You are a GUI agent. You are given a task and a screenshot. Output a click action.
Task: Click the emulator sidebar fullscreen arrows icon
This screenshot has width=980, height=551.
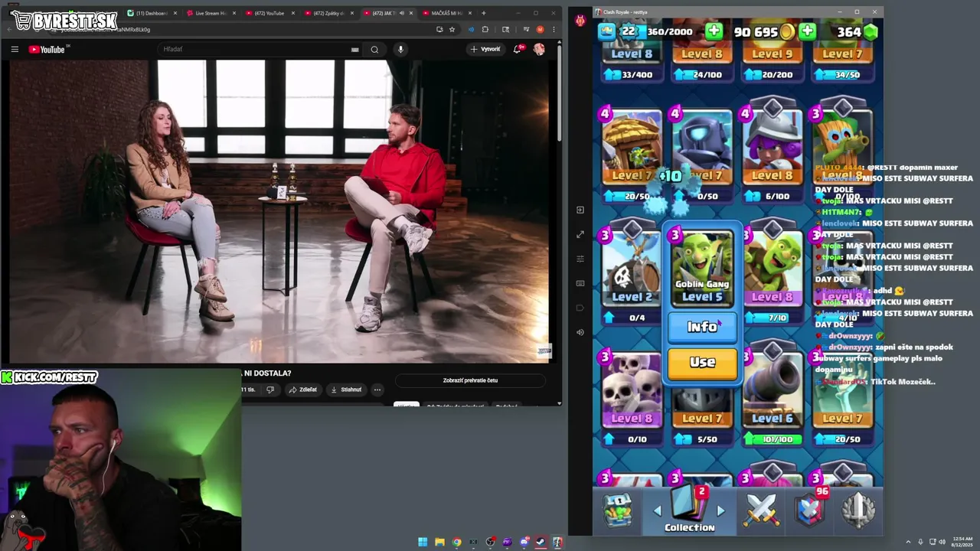580,234
